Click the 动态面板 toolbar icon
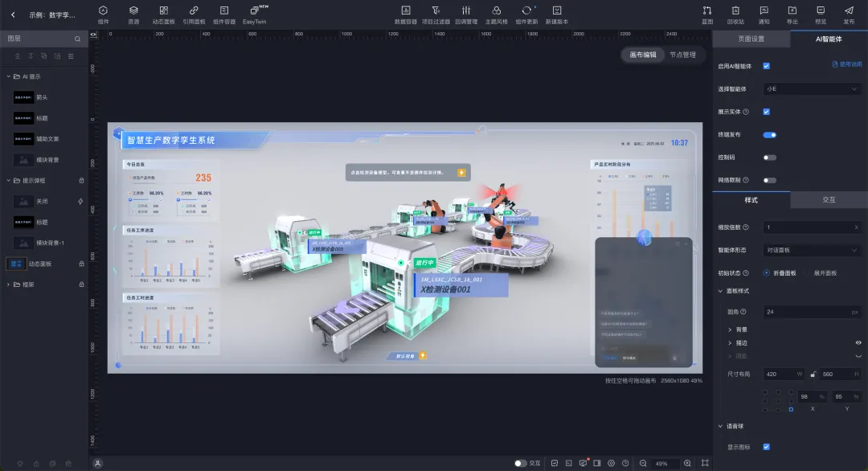The image size is (868, 471). point(163,14)
